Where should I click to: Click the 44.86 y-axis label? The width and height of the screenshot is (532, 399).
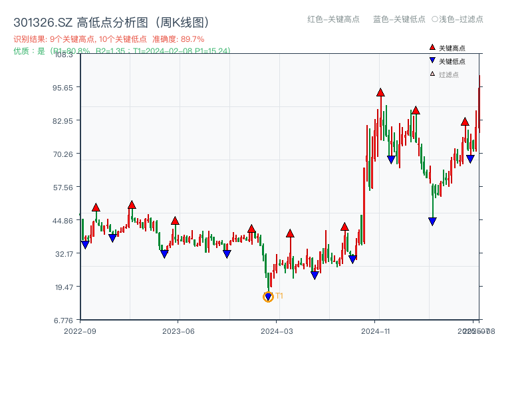(63, 221)
